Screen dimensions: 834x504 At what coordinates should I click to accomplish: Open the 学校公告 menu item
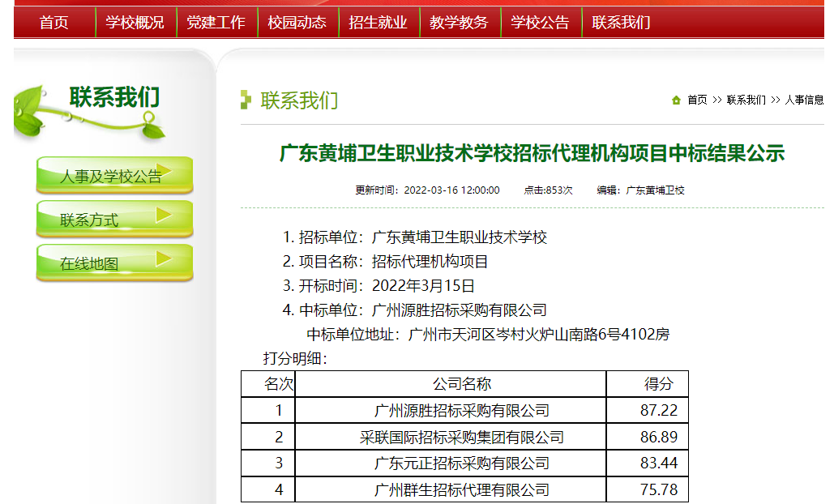540,23
